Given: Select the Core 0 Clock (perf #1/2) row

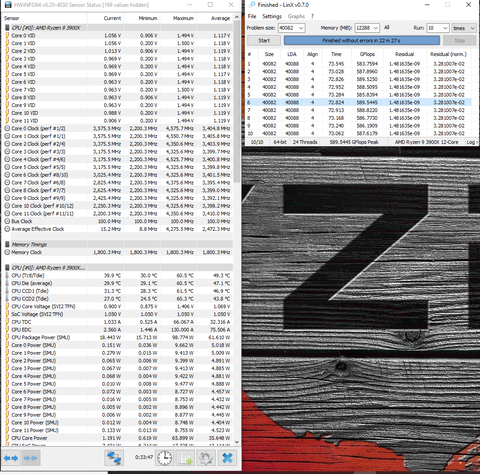Looking at the screenshot, I should pyautogui.click(x=118, y=128).
